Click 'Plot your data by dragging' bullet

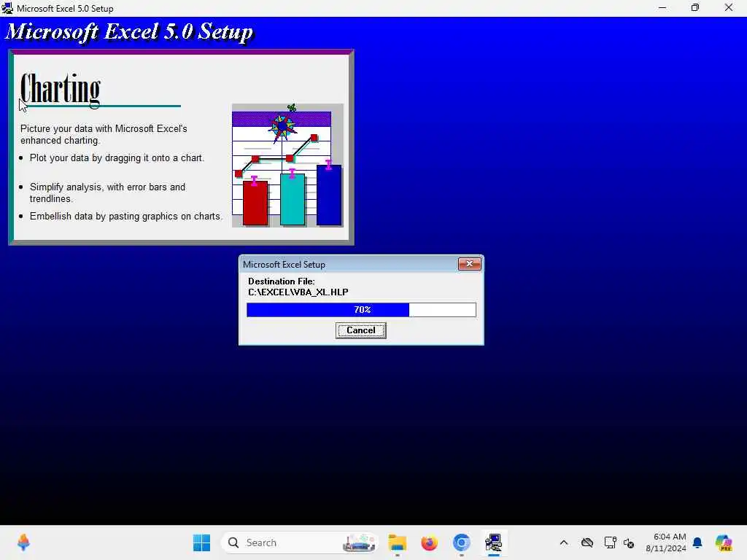coord(117,157)
